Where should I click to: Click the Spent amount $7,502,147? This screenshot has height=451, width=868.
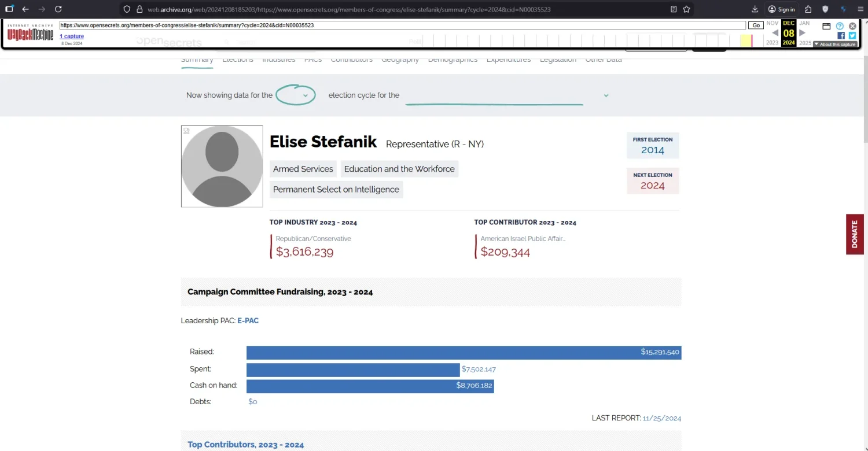[479, 369]
